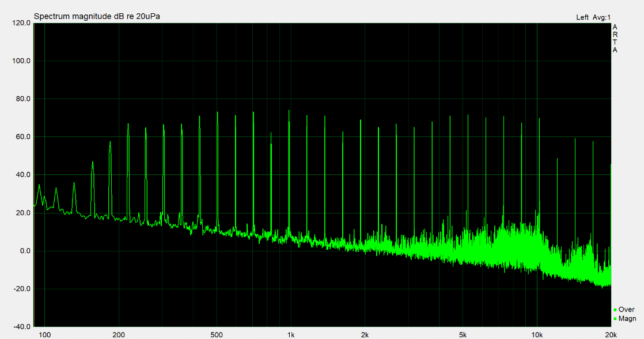Click the 60.0 y-axis label
This screenshot has height=339, width=644.
coord(23,136)
